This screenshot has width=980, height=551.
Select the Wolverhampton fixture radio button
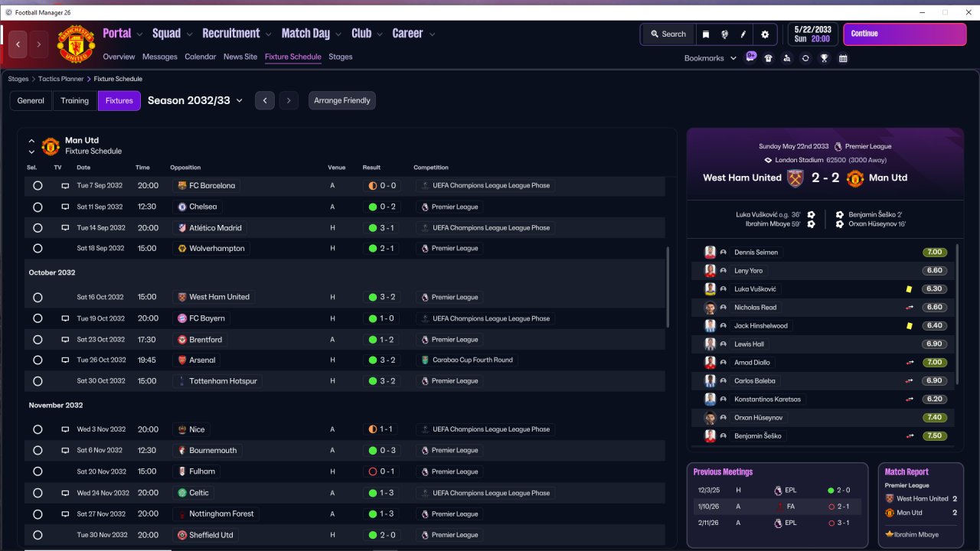[x=38, y=249]
